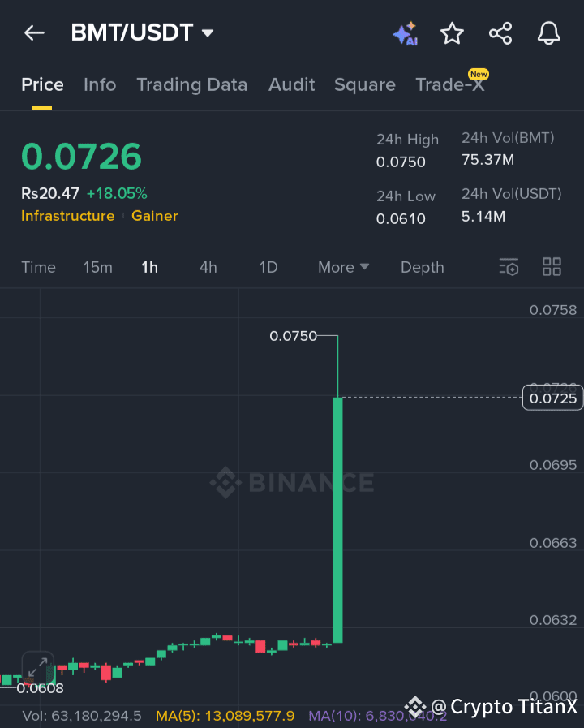Select the 1h chart interval
The width and height of the screenshot is (584, 728).
pos(149,268)
